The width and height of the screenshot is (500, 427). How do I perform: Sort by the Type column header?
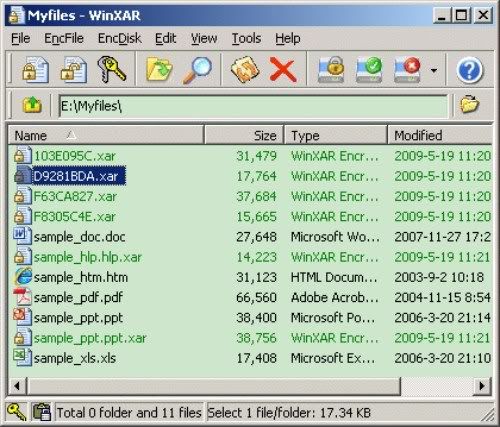[336, 135]
